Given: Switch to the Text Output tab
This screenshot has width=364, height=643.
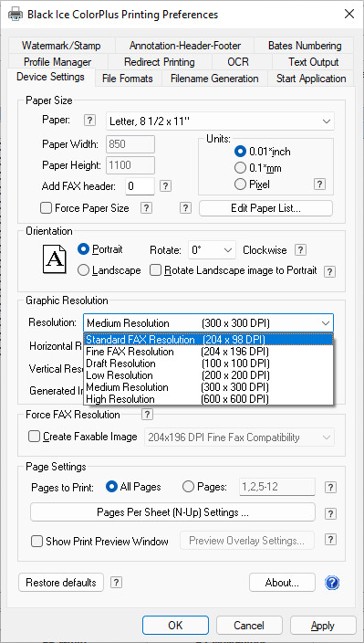Looking at the screenshot, I should (x=313, y=62).
